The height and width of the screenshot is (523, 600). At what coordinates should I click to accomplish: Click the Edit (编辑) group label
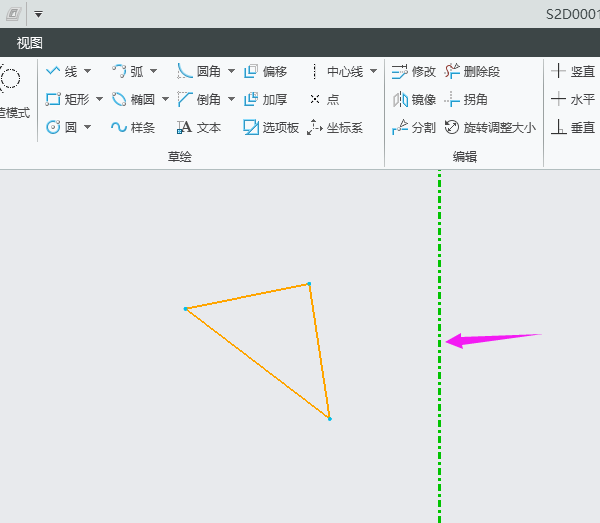tap(465, 156)
